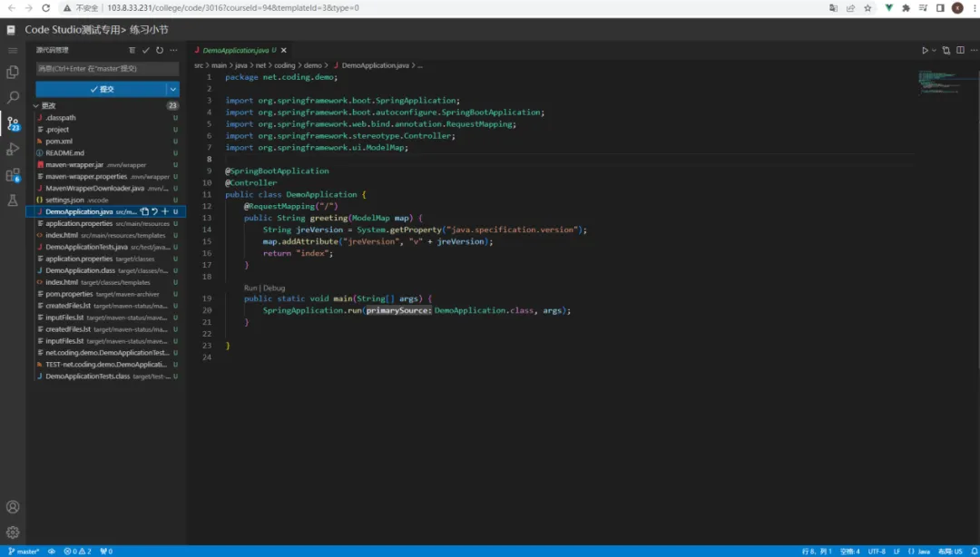Click the notification bell in status bar
This screenshot has width=980, height=557.
point(974,552)
